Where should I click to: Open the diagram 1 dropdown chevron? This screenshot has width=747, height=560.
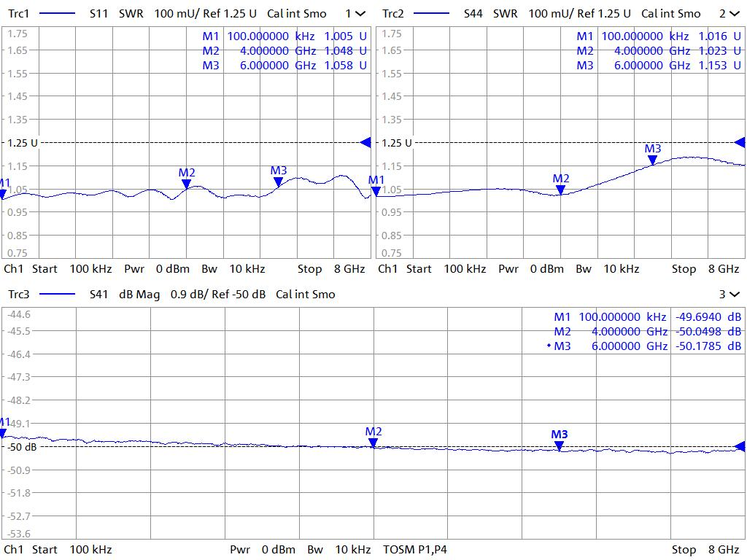click(x=360, y=14)
